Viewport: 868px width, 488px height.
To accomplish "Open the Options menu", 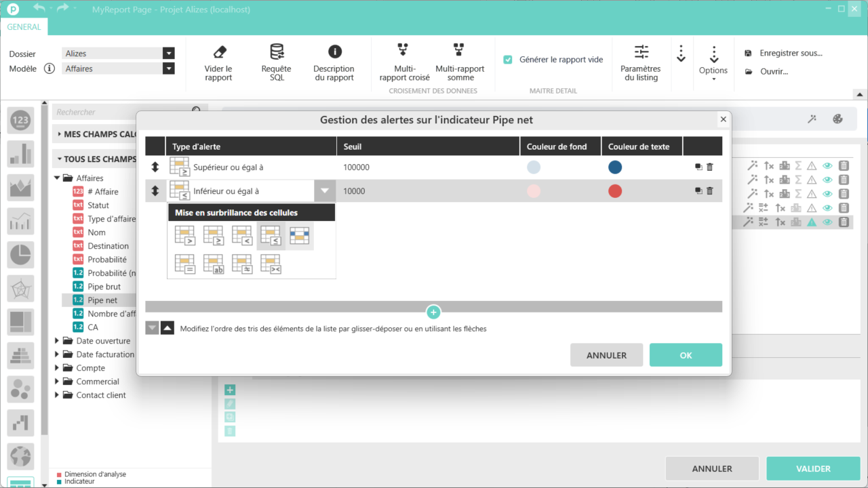I will pos(713,64).
